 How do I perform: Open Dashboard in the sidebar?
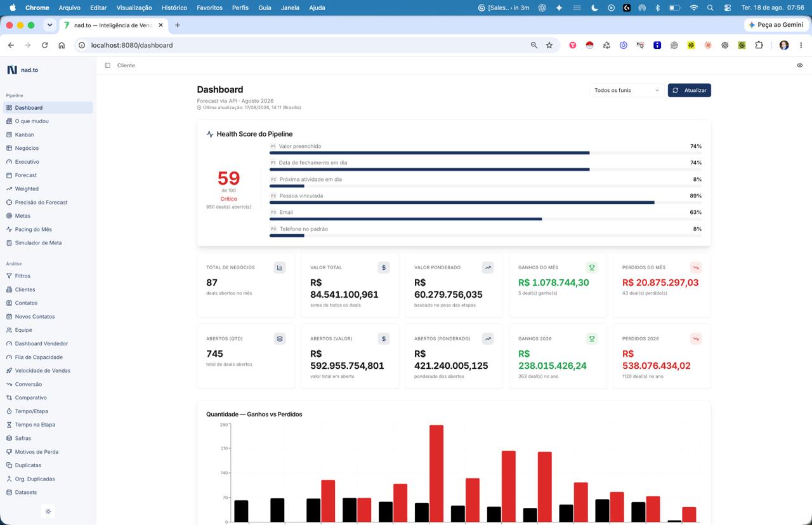coord(48,108)
